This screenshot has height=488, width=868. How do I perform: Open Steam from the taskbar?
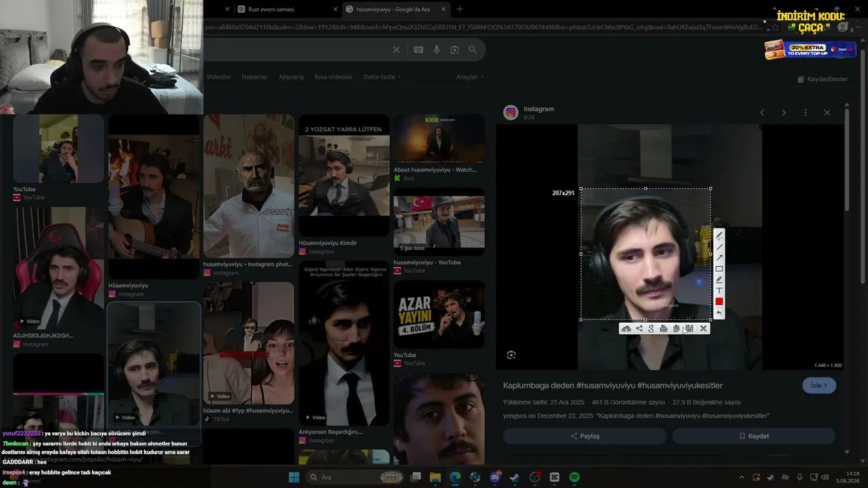point(515,477)
